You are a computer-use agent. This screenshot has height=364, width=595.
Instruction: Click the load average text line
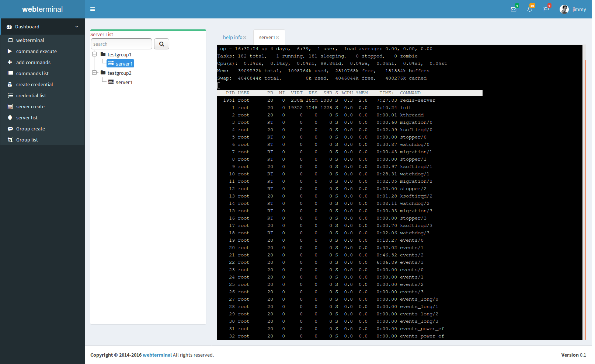pyautogui.click(x=325, y=49)
